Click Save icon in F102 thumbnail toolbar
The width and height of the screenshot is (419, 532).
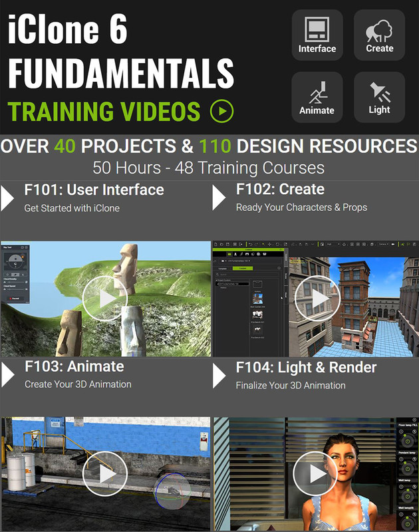tap(227, 244)
